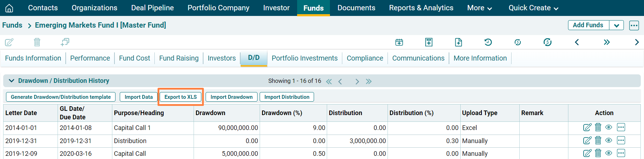Screen dimensions: 644x159
Task: View the 2020-03-16 Capital Call record
Action: tap(609, 153)
